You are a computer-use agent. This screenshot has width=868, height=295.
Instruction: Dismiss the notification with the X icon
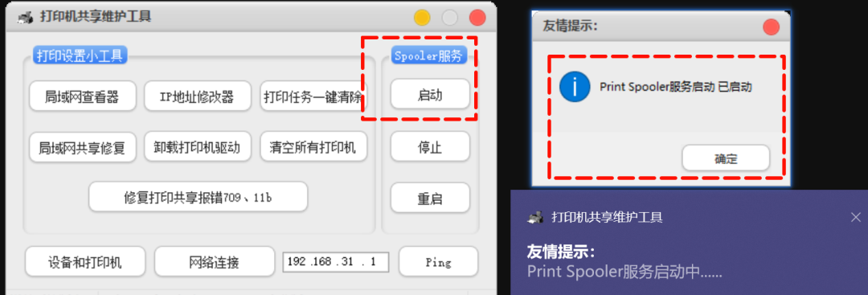(855, 217)
